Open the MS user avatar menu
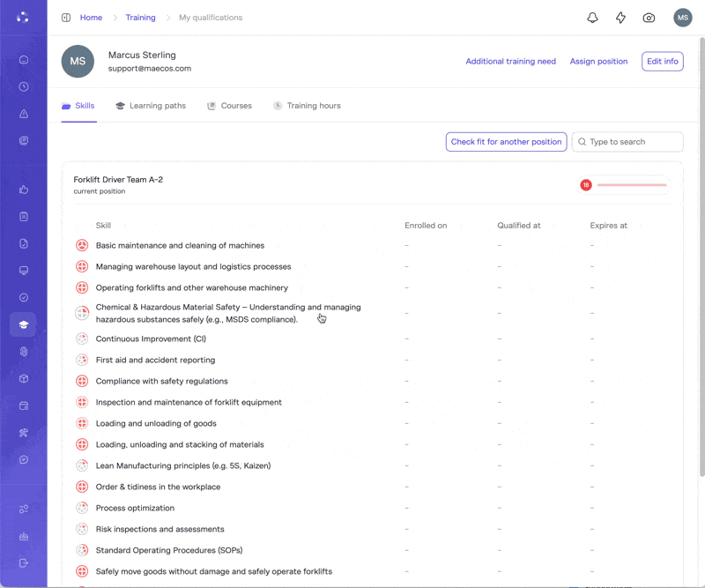 click(x=682, y=18)
